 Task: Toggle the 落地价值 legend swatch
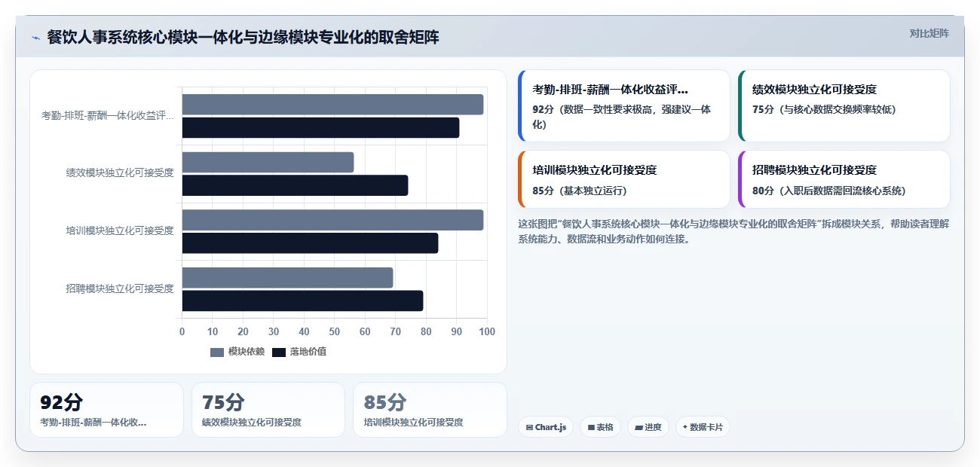pyautogui.click(x=279, y=352)
